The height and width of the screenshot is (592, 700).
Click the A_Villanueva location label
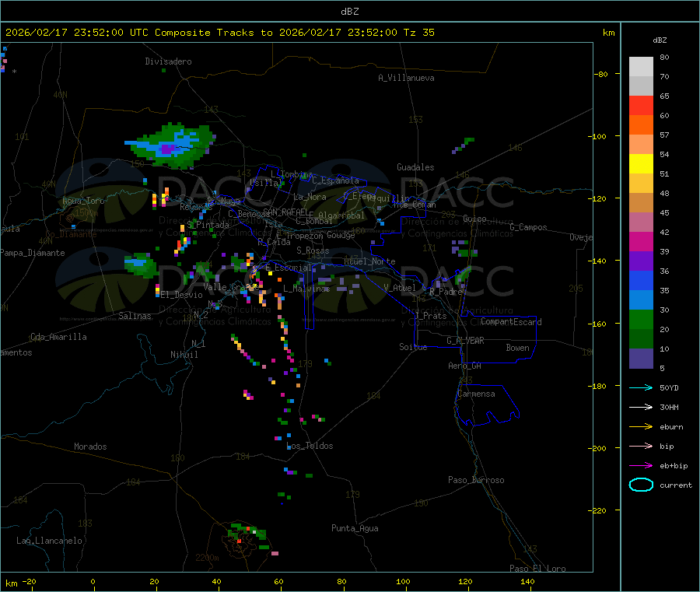tap(406, 78)
